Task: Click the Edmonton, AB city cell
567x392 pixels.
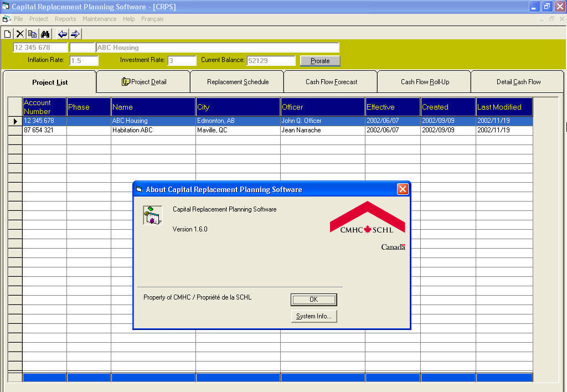Action: point(238,121)
